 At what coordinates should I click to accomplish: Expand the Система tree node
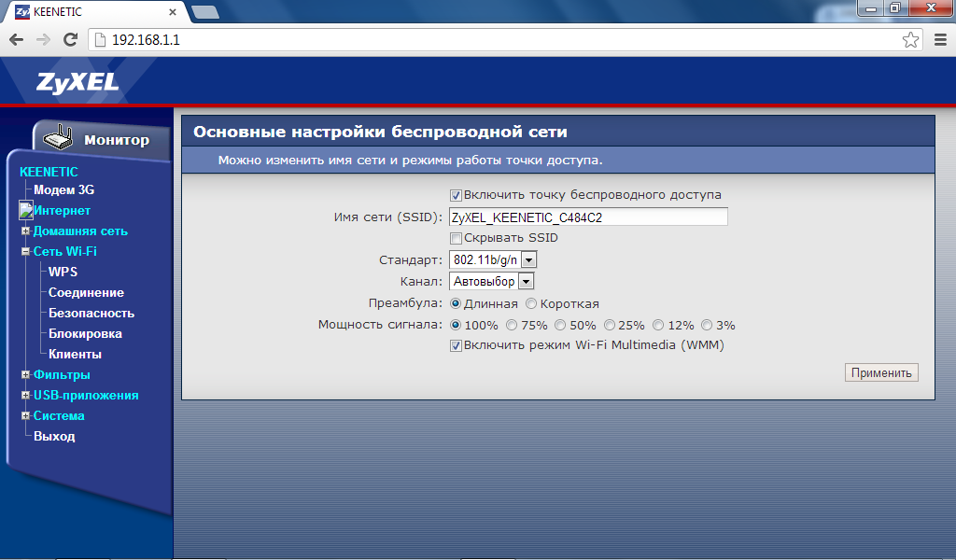coord(25,415)
